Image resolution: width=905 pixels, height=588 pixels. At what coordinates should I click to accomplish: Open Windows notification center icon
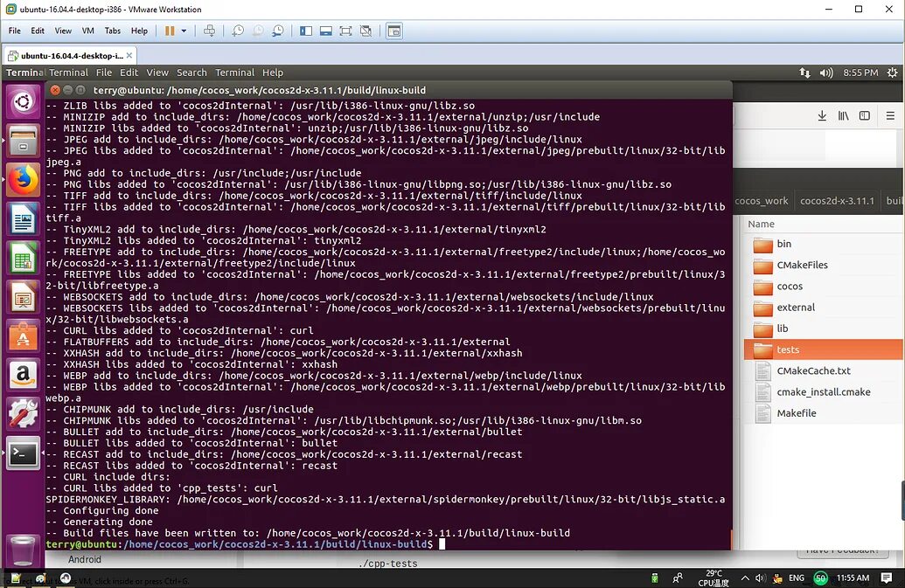click(x=888, y=578)
